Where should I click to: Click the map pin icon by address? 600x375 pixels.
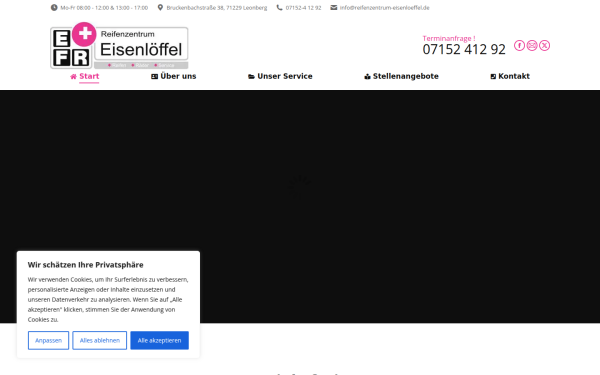click(x=160, y=8)
